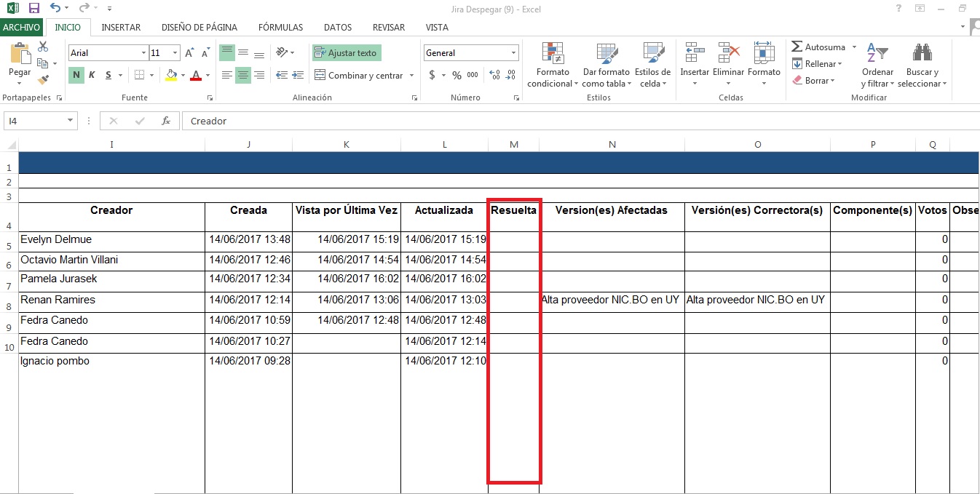Click the Format Painter brush icon
The image size is (980, 494).
[x=43, y=79]
